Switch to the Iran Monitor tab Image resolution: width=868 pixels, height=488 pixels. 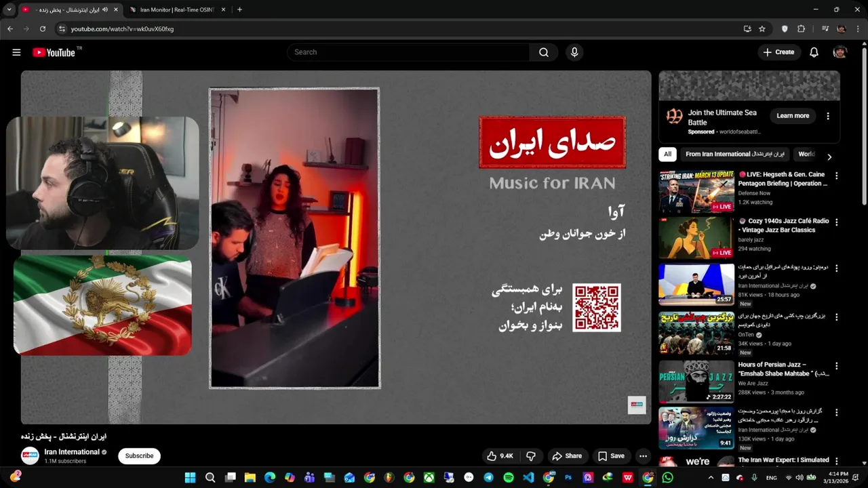point(176,9)
